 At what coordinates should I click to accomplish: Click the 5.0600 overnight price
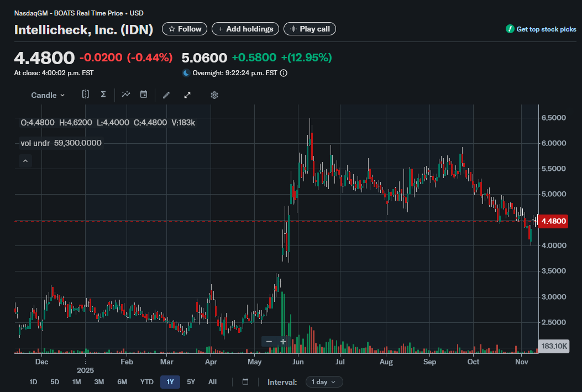click(x=204, y=58)
